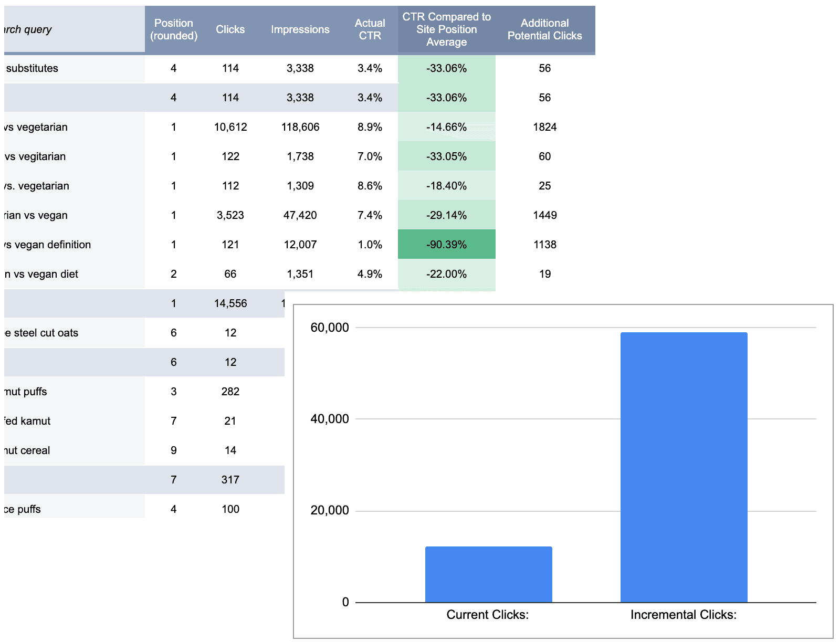Select the Impressions column header
840x642 pixels.
(300, 29)
